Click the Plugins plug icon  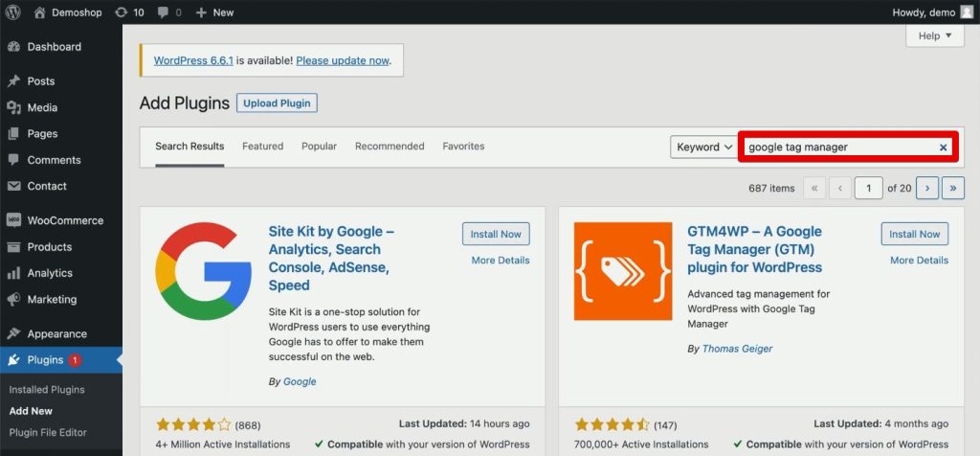click(x=13, y=360)
